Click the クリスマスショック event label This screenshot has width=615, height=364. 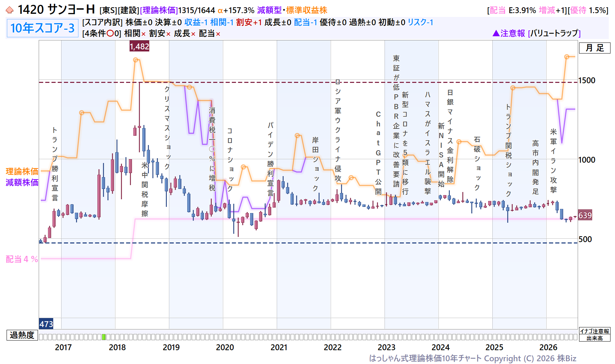167,128
